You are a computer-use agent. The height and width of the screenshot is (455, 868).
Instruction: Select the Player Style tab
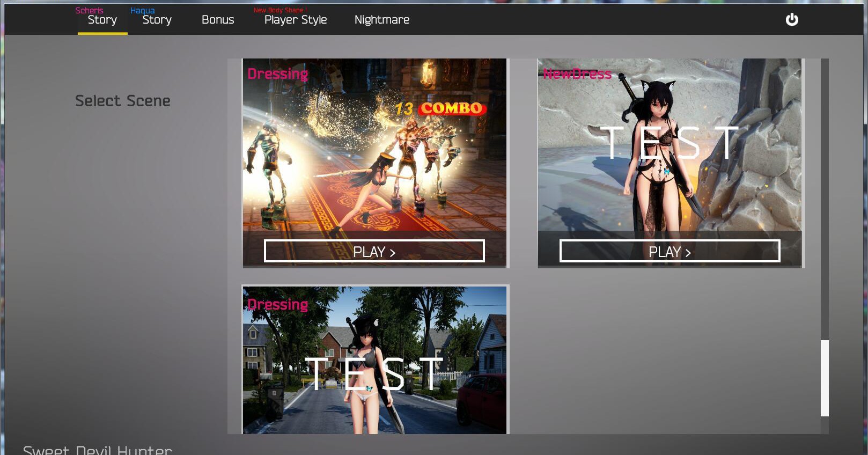coord(296,20)
